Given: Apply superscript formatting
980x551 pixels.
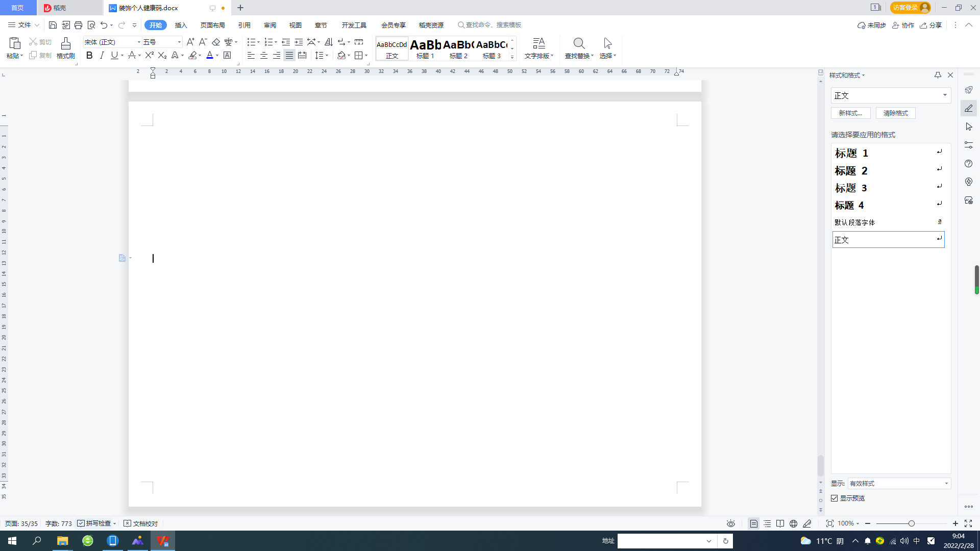Looking at the screenshot, I should pyautogui.click(x=150, y=55).
